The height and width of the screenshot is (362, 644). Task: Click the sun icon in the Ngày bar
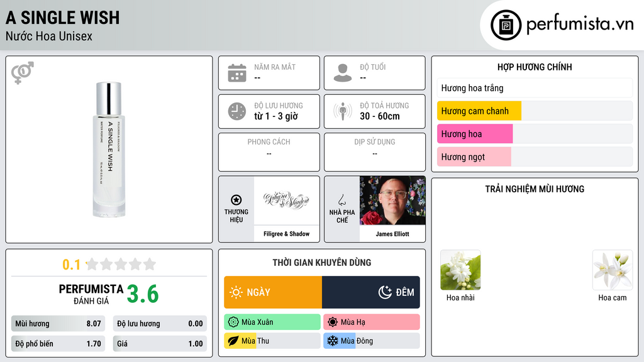coord(236,292)
